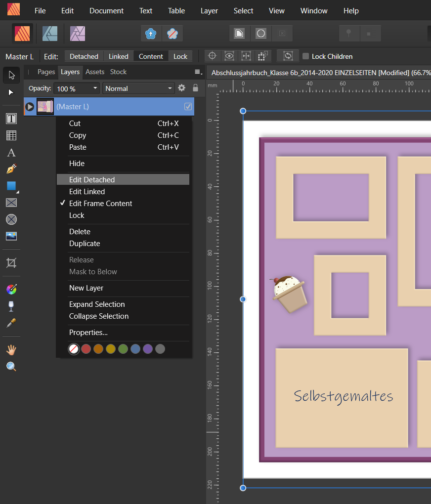431x504 pixels.
Task: Activate the Vector Crop tool
Action: click(x=11, y=263)
